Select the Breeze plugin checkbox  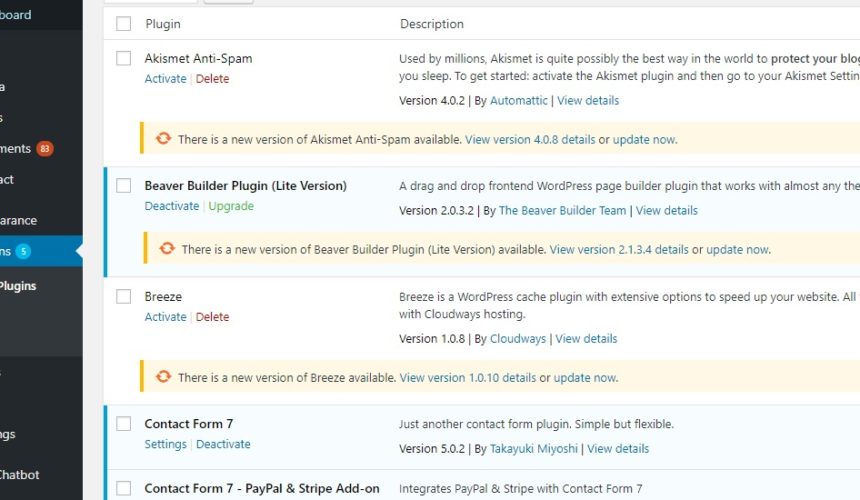[123, 296]
